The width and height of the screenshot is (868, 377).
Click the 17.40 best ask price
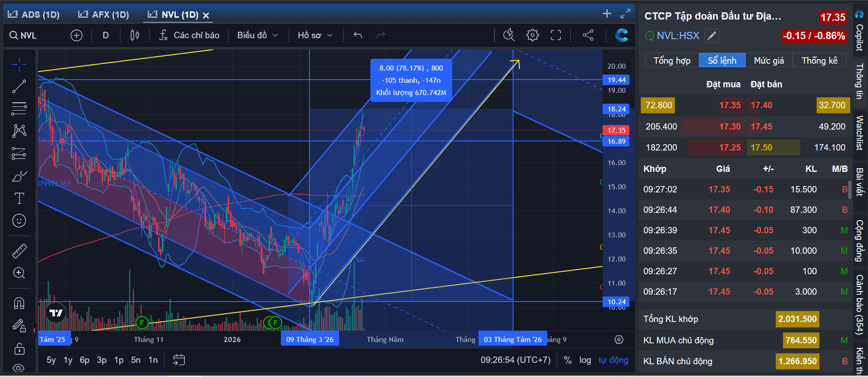click(761, 105)
